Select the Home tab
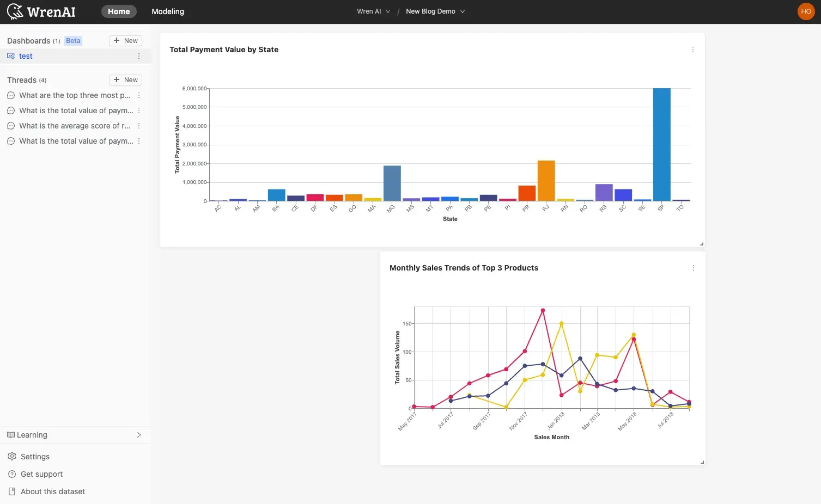The height and width of the screenshot is (504, 821). coord(119,11)
